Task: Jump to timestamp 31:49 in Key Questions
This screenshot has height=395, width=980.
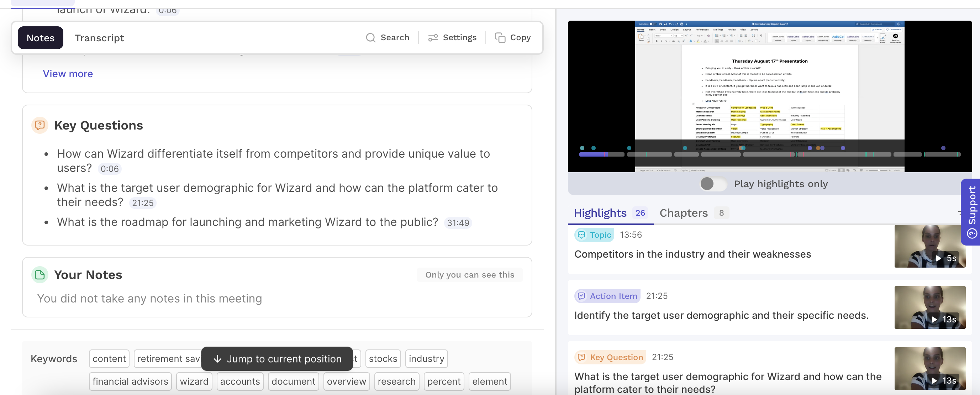Action: (458, 223)
